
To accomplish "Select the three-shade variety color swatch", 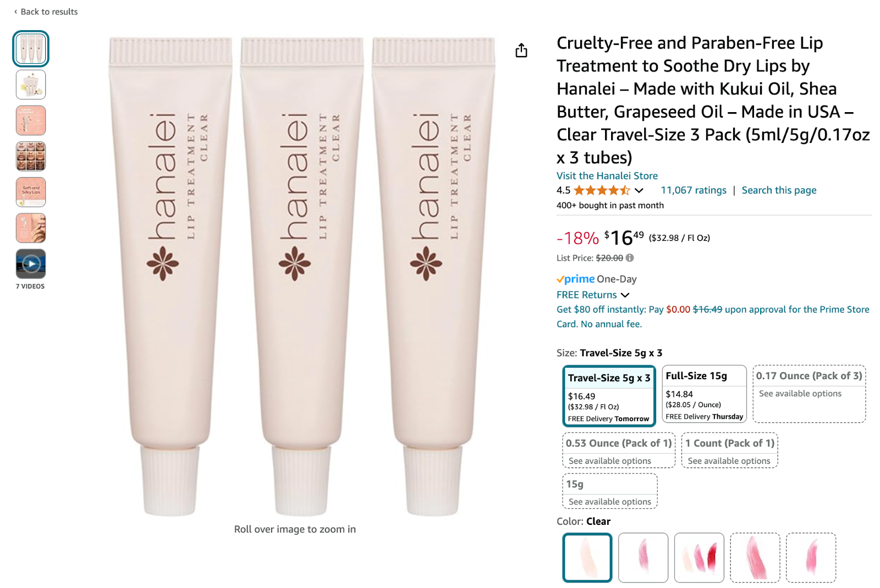I will tap(699, 557).
